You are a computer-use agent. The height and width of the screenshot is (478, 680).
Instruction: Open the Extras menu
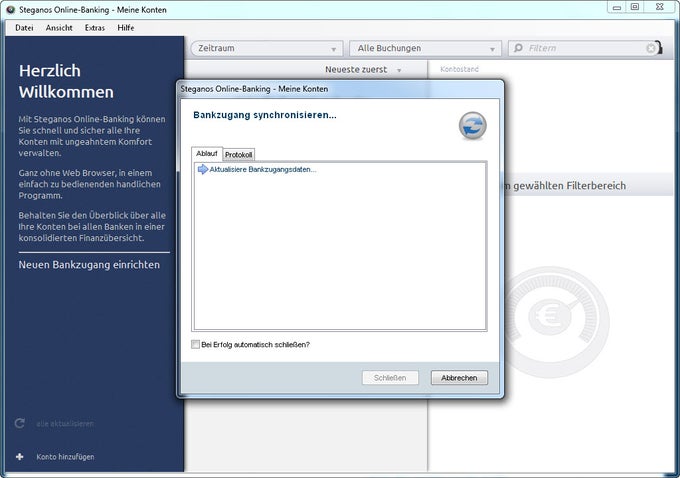pos(95,28)
